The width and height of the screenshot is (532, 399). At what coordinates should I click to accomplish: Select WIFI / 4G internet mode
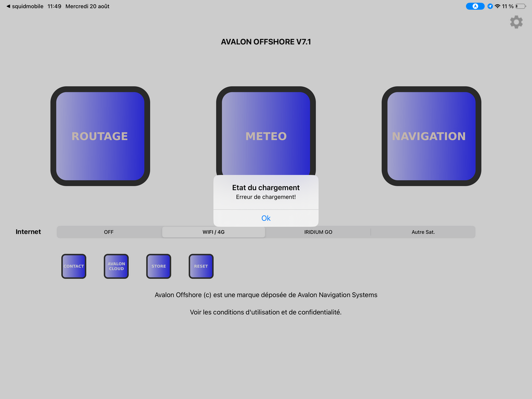click(214, 232)
